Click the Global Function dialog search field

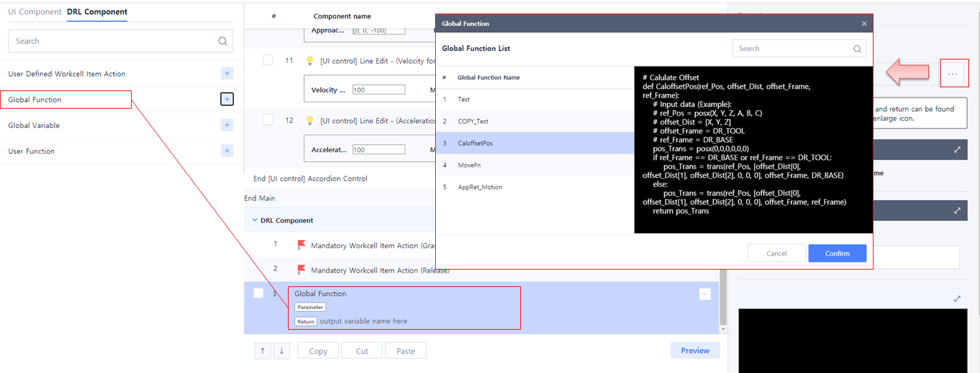tap(793, 48)
